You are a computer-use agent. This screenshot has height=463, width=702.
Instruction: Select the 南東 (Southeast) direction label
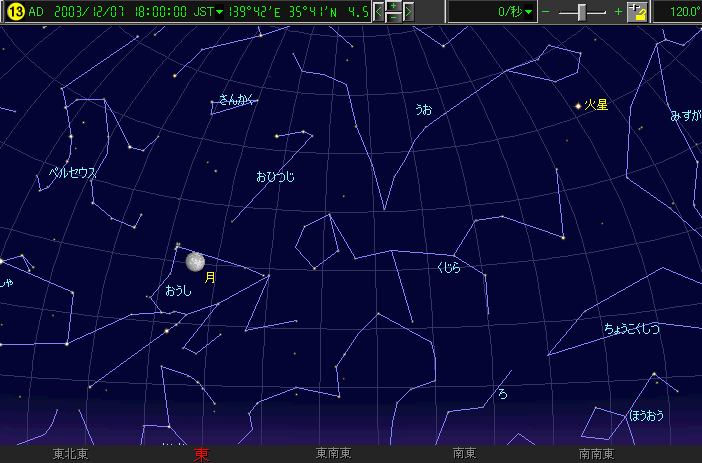click(464, 454)
